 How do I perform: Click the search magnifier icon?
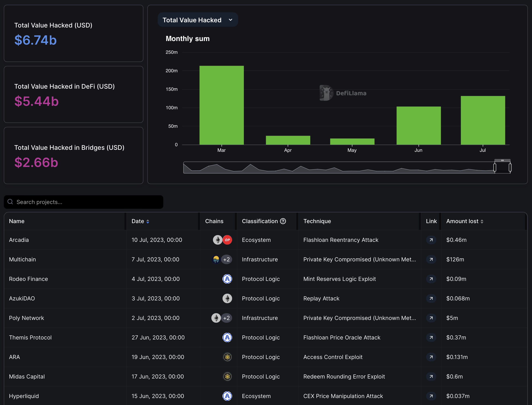click(10, 202)
